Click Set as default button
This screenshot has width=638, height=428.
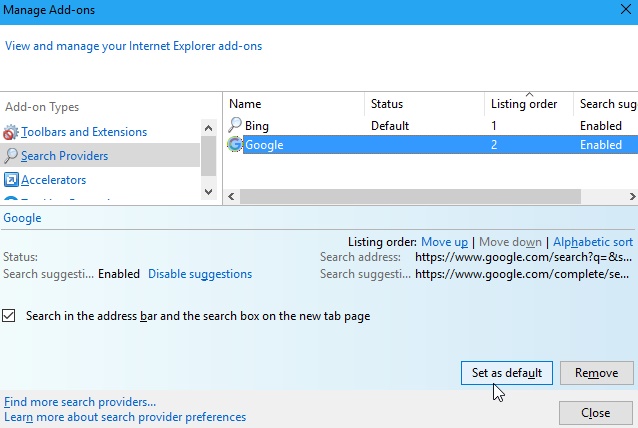point(507,373)
